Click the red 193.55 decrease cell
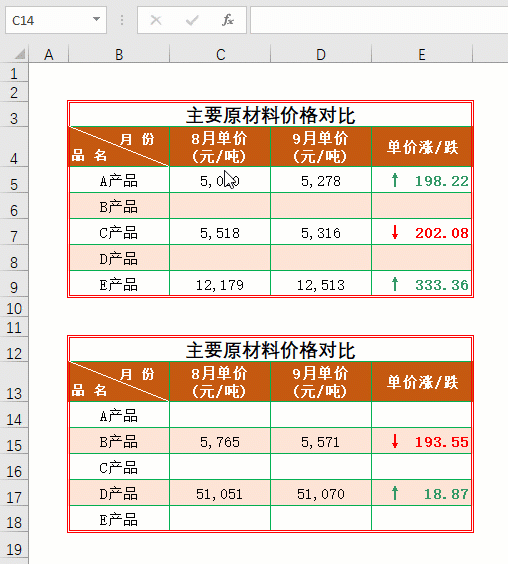Viewport: 508px width, 564px height. (422, 441)
